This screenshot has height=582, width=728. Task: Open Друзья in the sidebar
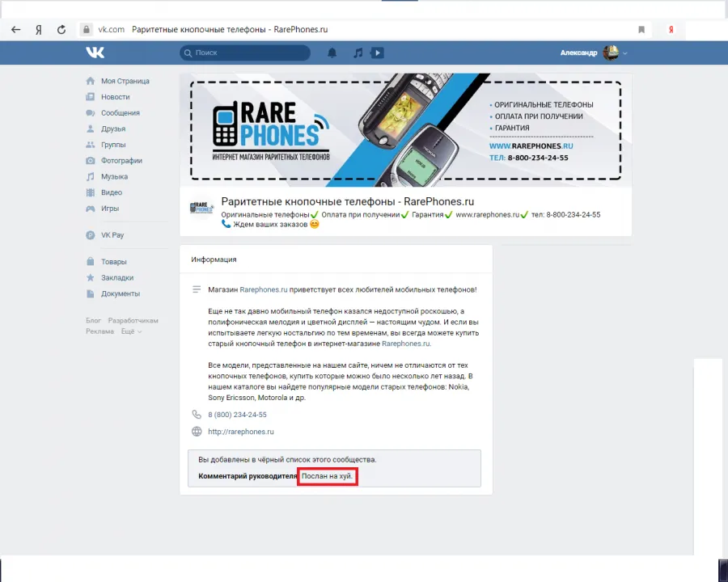[x=113, y=129]
